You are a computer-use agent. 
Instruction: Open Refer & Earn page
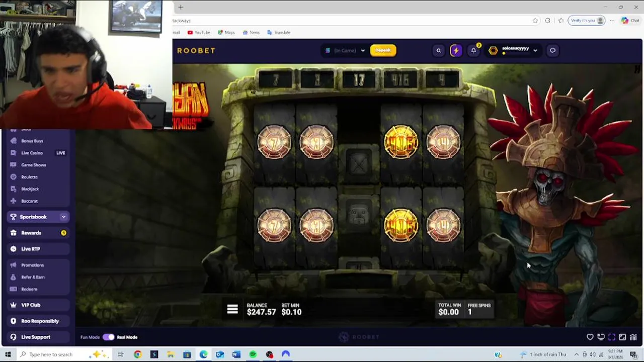33,277
